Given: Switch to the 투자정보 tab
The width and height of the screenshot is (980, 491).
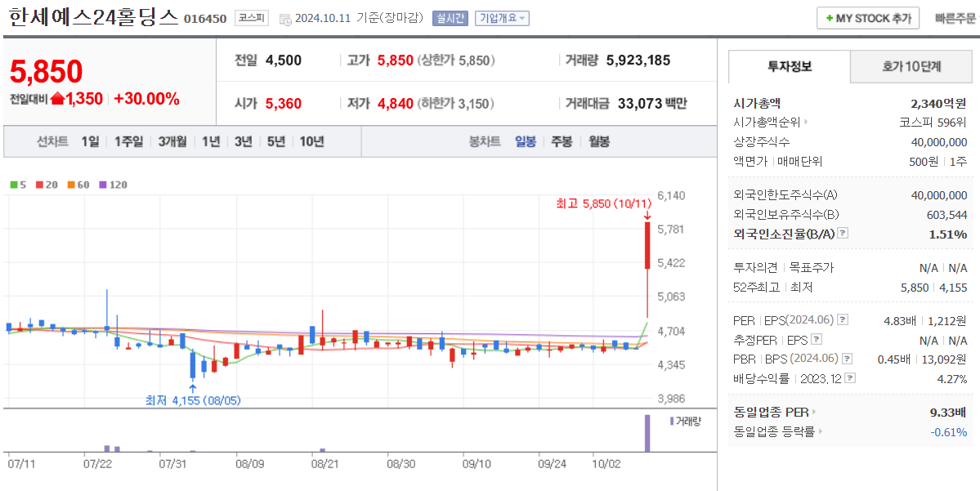Looking at the screenshot, I should click(x=790, y=66).
